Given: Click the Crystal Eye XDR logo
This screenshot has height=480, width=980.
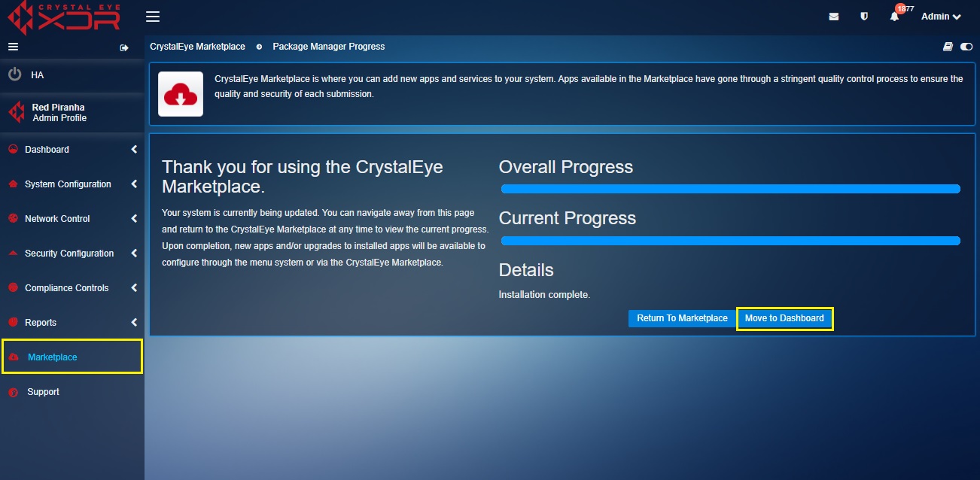Looking at the screenshot, I should click(64, 18).
